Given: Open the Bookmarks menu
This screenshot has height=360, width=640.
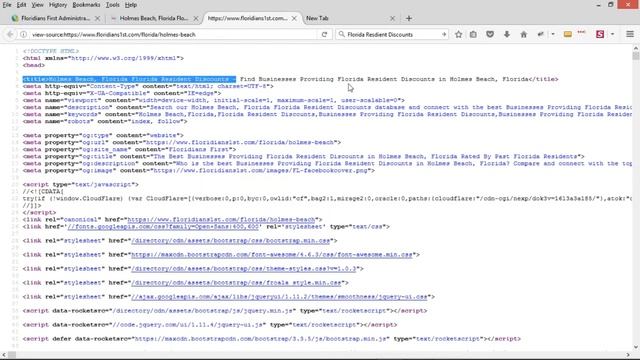Looking at the screenshot, I should pos(86,5).
